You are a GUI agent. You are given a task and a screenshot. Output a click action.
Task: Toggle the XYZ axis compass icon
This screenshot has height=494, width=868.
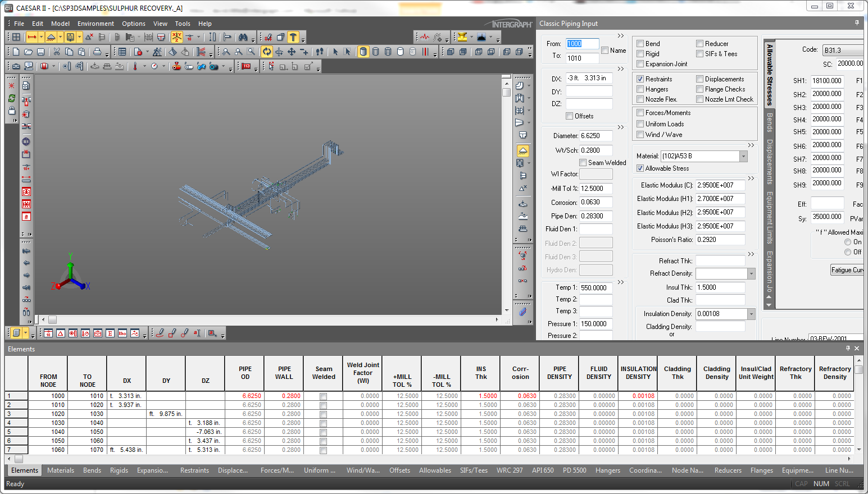pos(177,37)
